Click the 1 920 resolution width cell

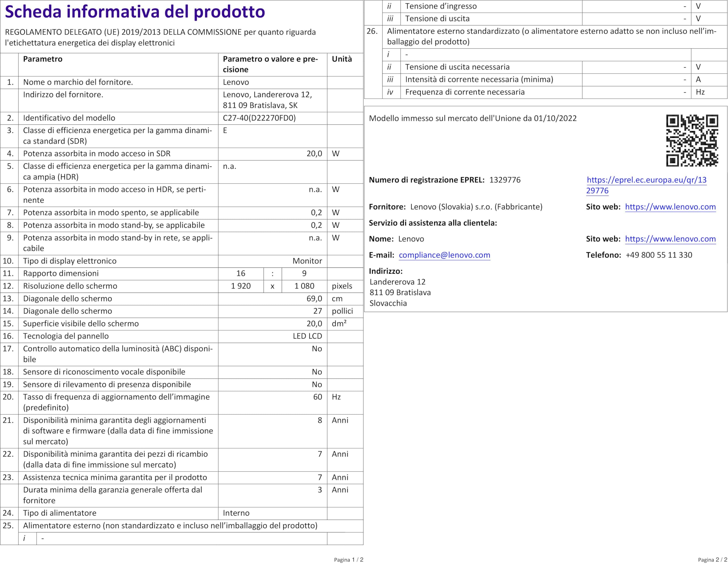point(241,286)
